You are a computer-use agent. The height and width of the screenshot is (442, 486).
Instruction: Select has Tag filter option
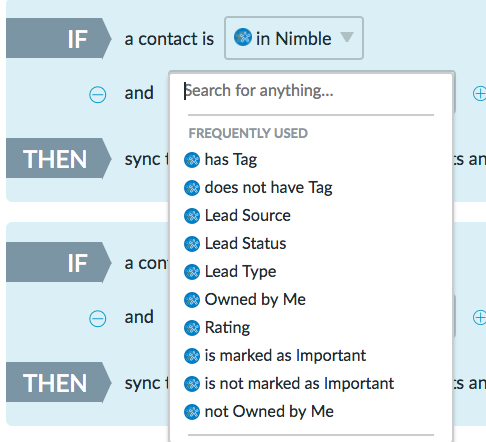click(x=230, y=160)
